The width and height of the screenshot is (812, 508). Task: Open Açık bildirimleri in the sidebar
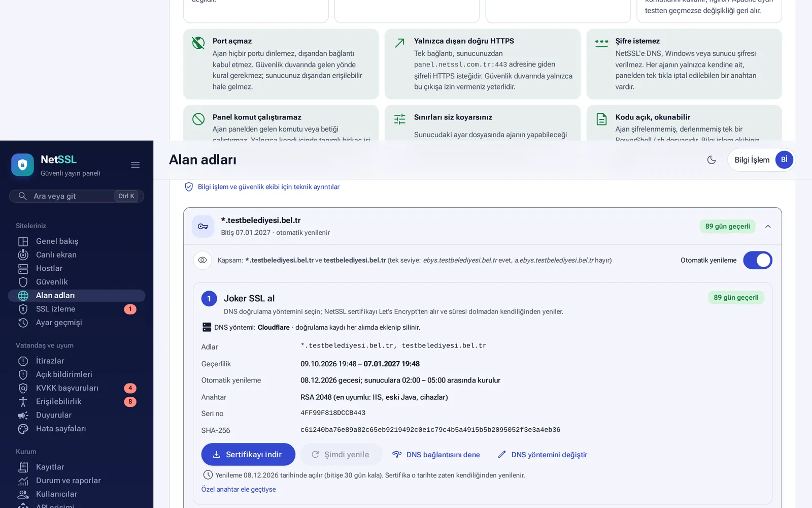[x=77, y=374]
